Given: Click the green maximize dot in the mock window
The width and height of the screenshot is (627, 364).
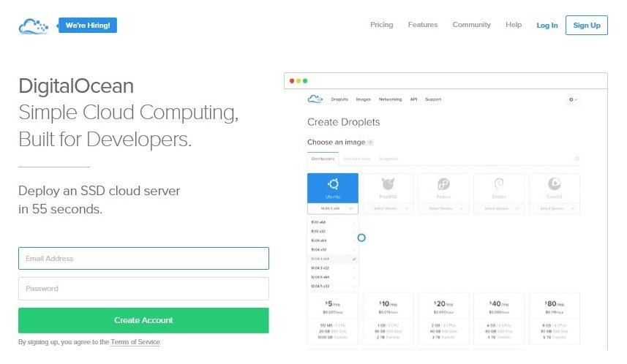Looking at the screenshot, I should tap(305, 80).
